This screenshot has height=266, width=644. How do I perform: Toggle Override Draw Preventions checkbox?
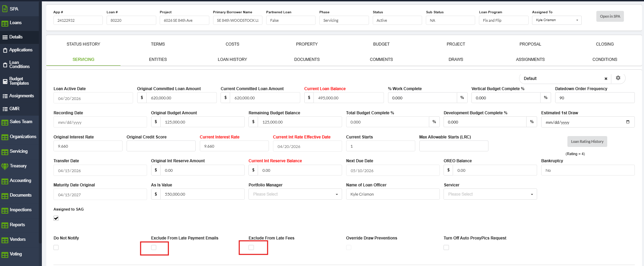click(349, 248)
